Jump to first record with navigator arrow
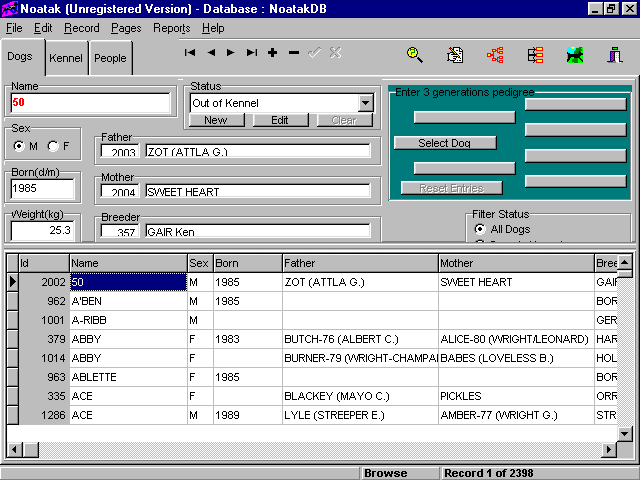Image resolution: width=640 pixels, height=480 pixels. coord(190,52)
